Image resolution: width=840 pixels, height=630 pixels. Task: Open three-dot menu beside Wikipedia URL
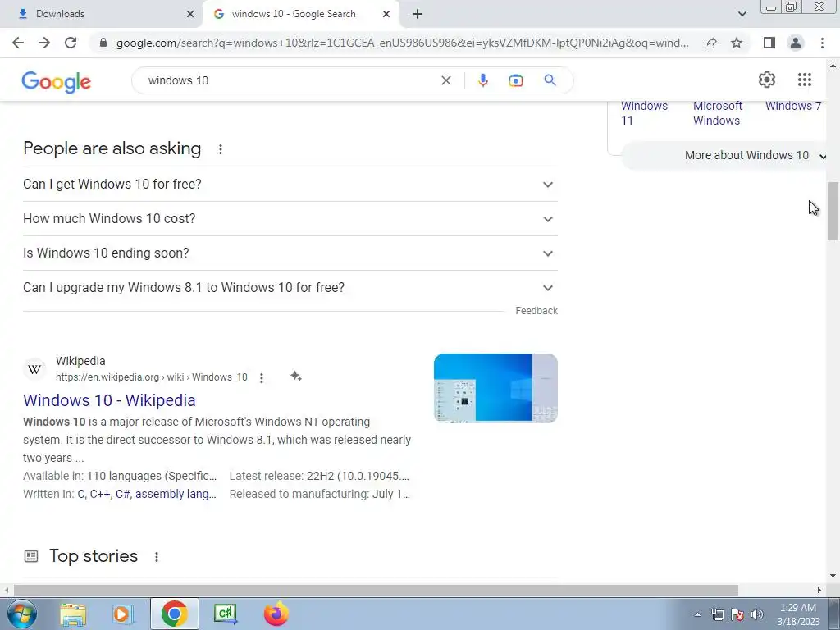(x=262, y=377)
